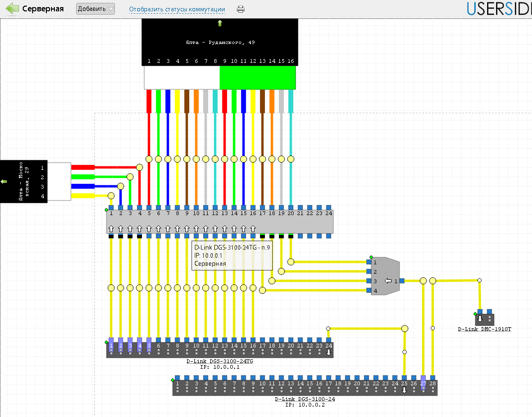
Task: Click the printer icon in toolbar
Action: [241, 9]
